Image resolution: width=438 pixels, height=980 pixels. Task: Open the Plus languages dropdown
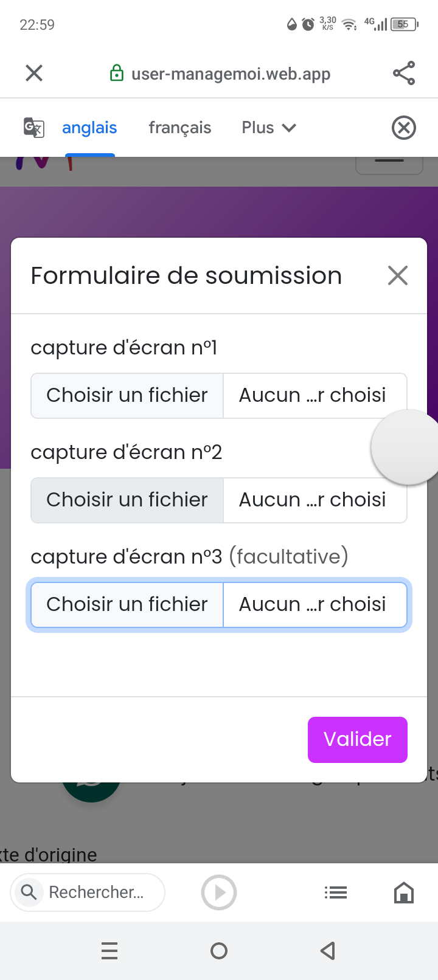tap(268, 128)
